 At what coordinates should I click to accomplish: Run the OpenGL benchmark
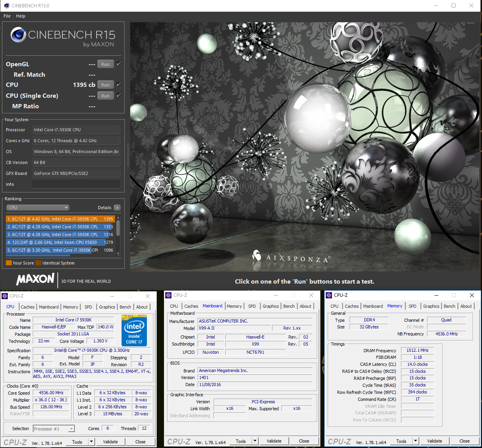[106, 64]
